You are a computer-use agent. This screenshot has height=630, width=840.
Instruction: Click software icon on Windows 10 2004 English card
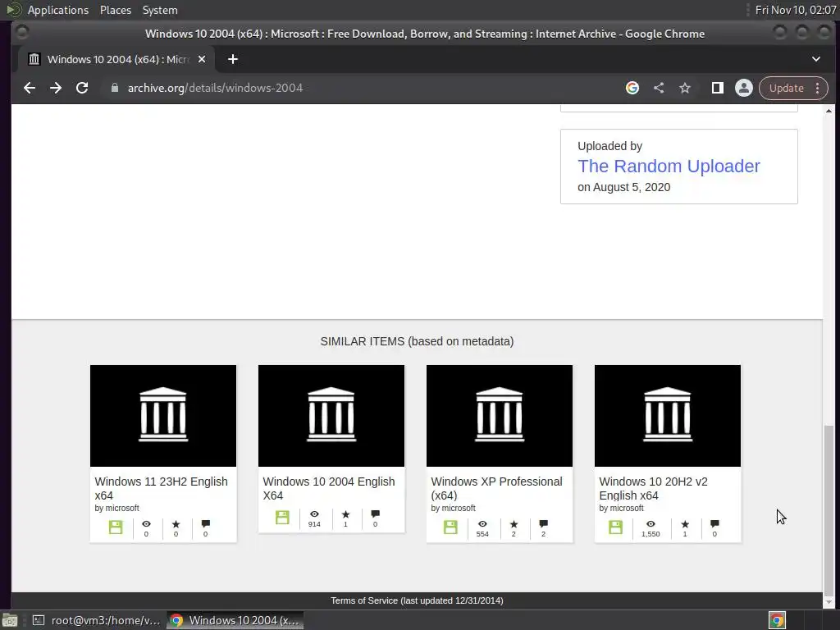tap(282, 518)
